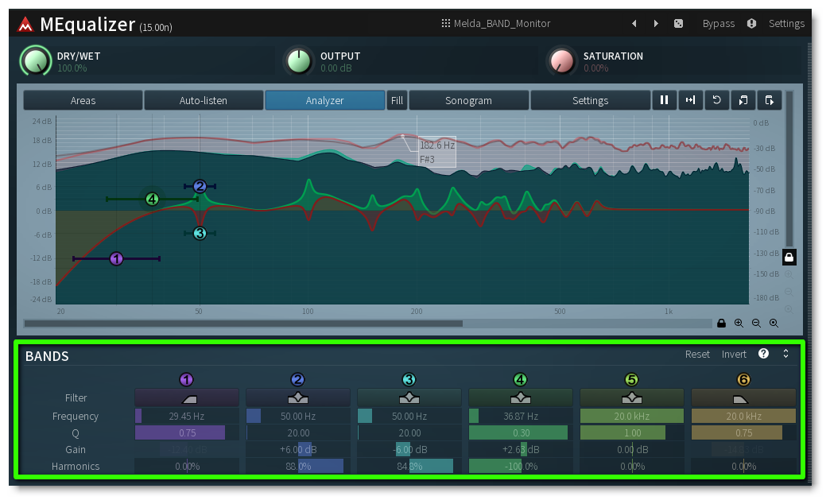Zoom in on the graph horizontally
The height and width of the screenshot is (504, 830).
click(x=739, y=323)
